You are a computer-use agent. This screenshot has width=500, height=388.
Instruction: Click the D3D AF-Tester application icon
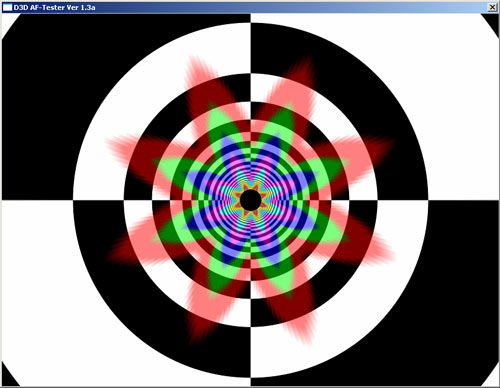pos(7,7)
